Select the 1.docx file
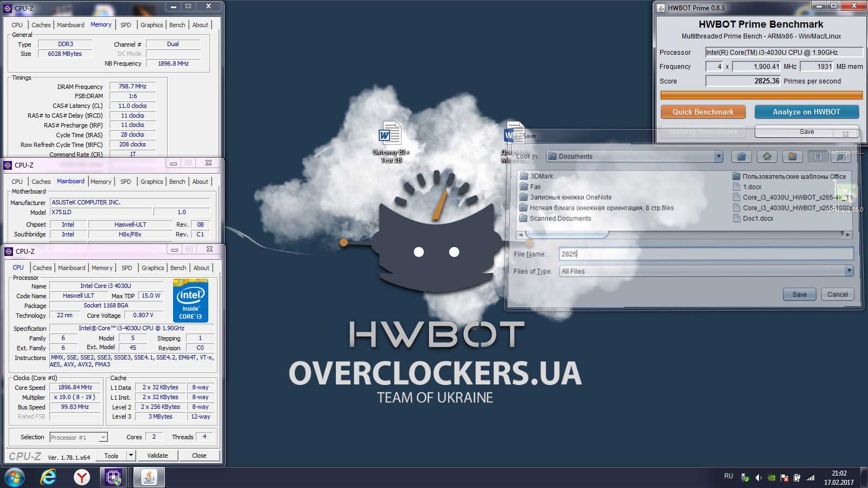 point(747,187)
